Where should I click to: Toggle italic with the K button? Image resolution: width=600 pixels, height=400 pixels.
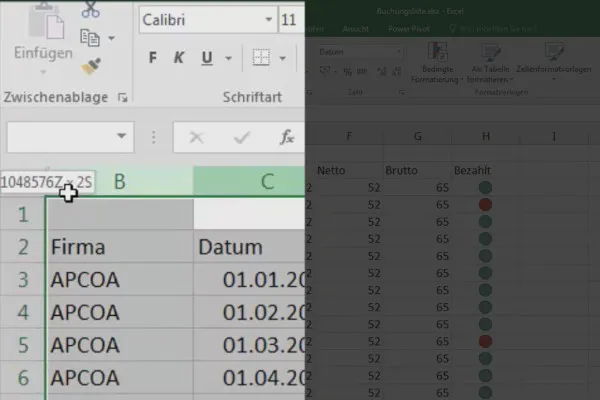coord(179,58)
